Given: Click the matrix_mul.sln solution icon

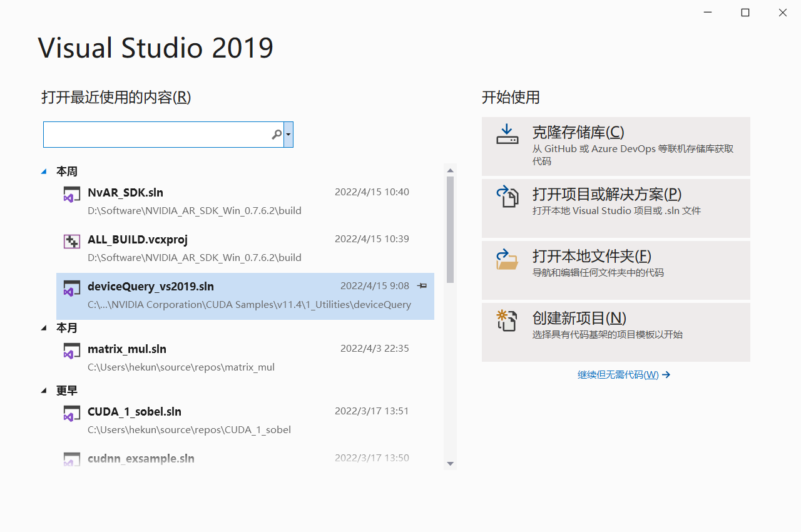Looking at the screenshot, I should coord(71,350).
